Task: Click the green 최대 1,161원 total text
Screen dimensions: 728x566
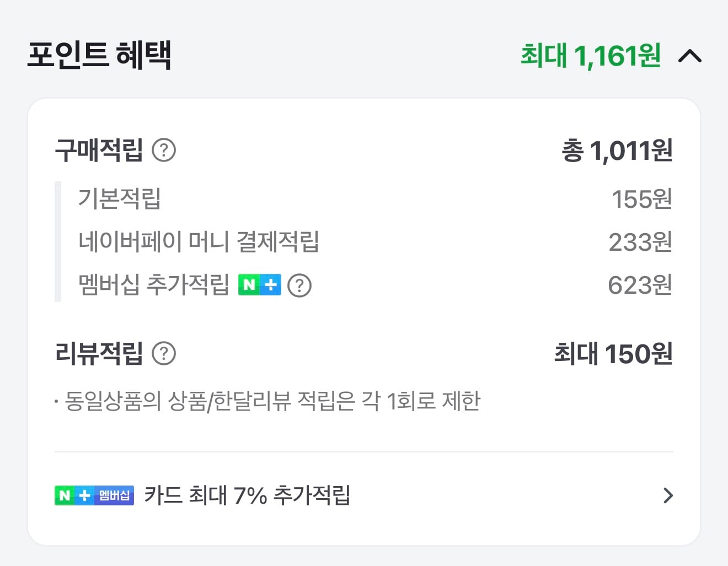Action: (590, 55)
